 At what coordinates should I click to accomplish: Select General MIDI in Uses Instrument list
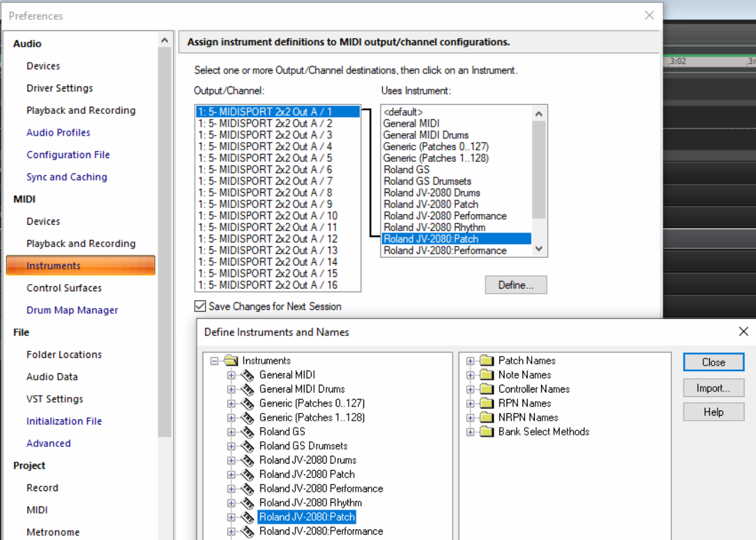pos(456,123)
